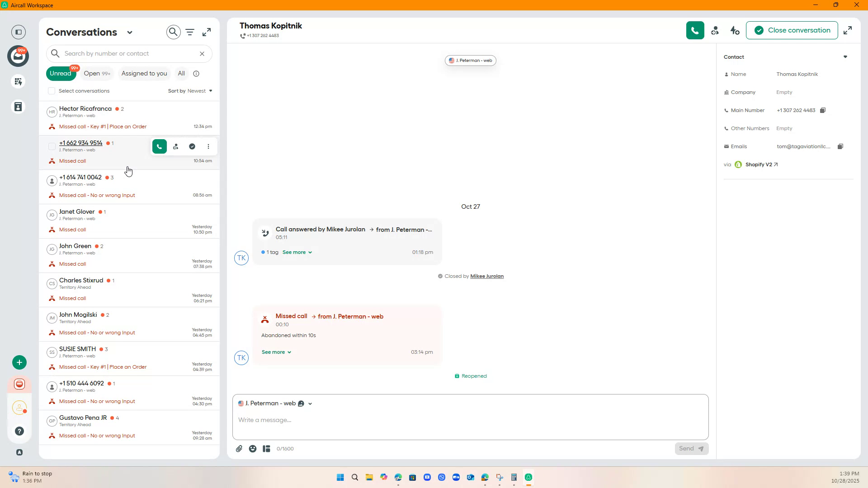Screen dimensions: 868x488
Task: Open the Mikee Jurolan link
Action: click(x=486, y=276)
